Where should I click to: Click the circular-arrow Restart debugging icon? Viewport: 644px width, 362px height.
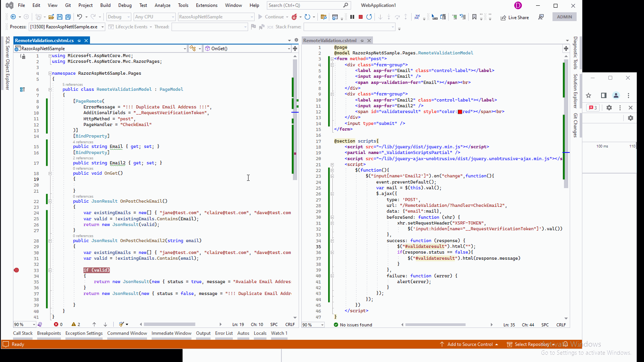(x=369, y=17)
